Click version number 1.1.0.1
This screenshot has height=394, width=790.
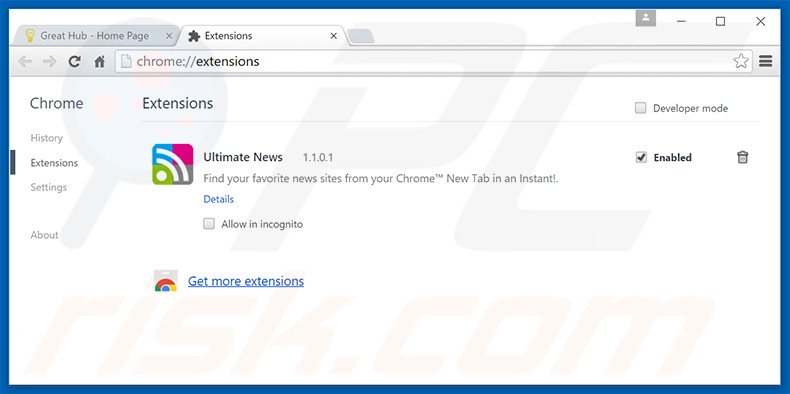[x=318, y=158]
